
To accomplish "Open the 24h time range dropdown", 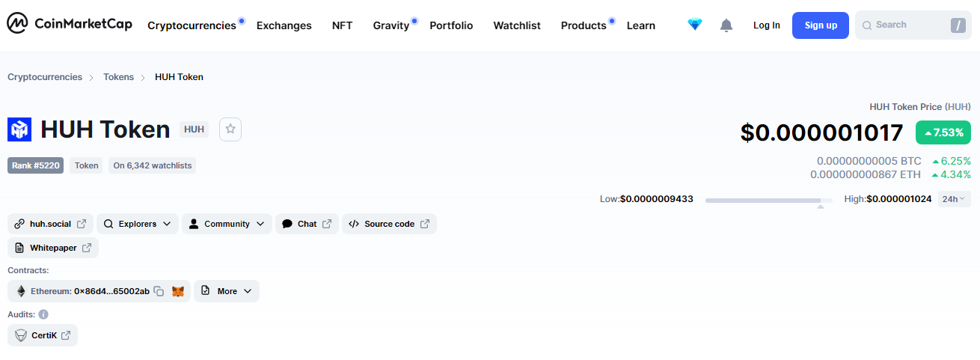I will coord(955,199).
